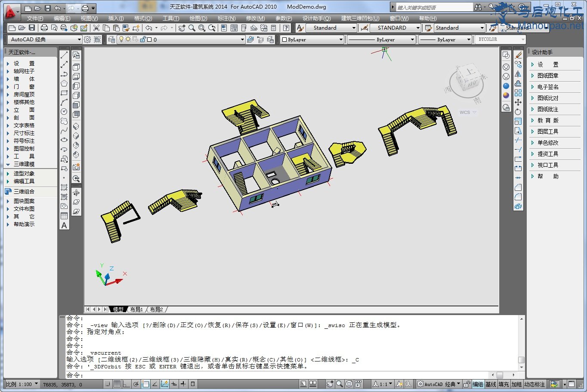
Task: Select the Line draw tool
Action: (64, 55)
